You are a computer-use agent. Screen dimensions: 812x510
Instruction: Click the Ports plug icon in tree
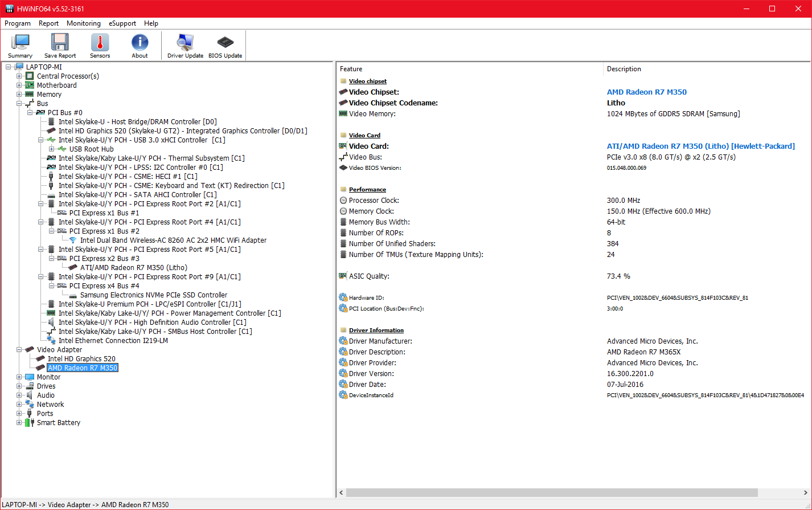[30, 413]
